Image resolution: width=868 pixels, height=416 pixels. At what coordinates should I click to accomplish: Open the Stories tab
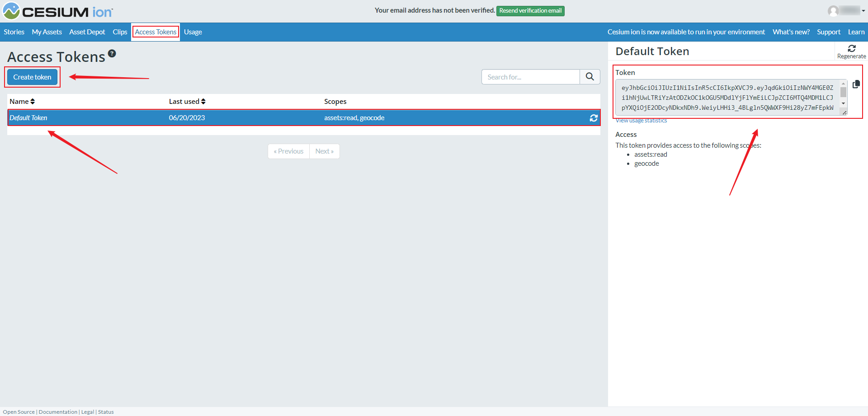[x=14, y=32]
